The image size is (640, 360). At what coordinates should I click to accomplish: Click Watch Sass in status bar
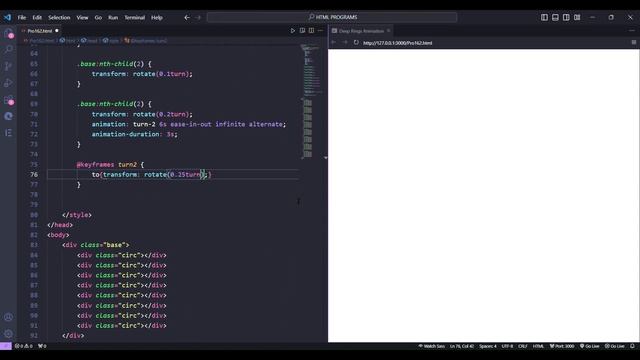[x=431, y=346]
